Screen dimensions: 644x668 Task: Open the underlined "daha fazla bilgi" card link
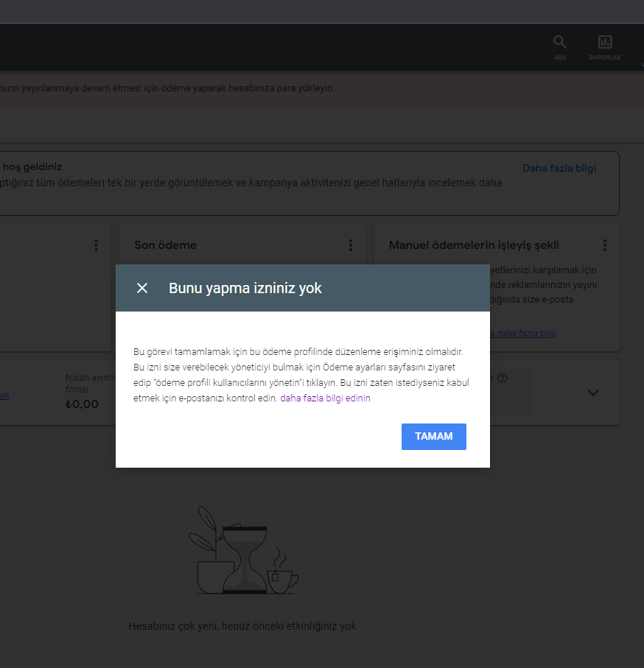point(523,334)
